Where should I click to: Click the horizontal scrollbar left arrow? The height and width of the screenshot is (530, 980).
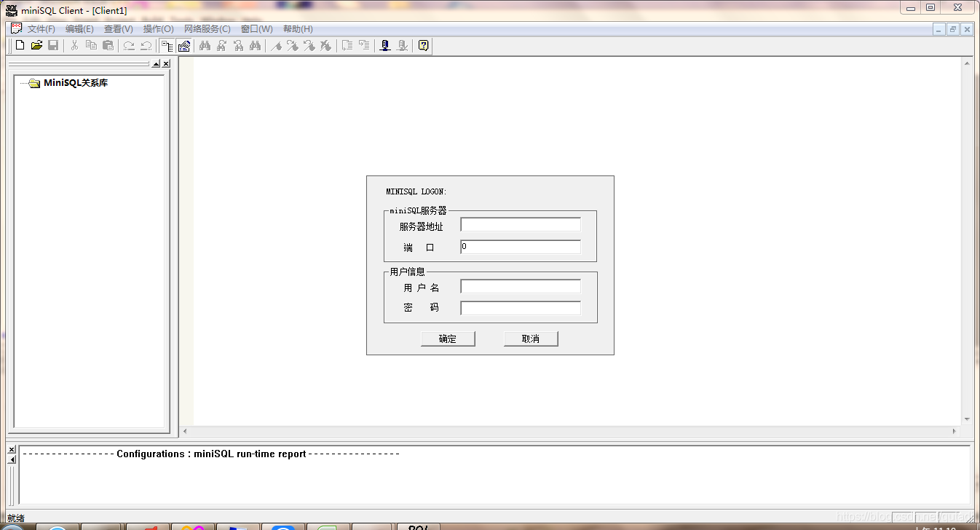185,432
